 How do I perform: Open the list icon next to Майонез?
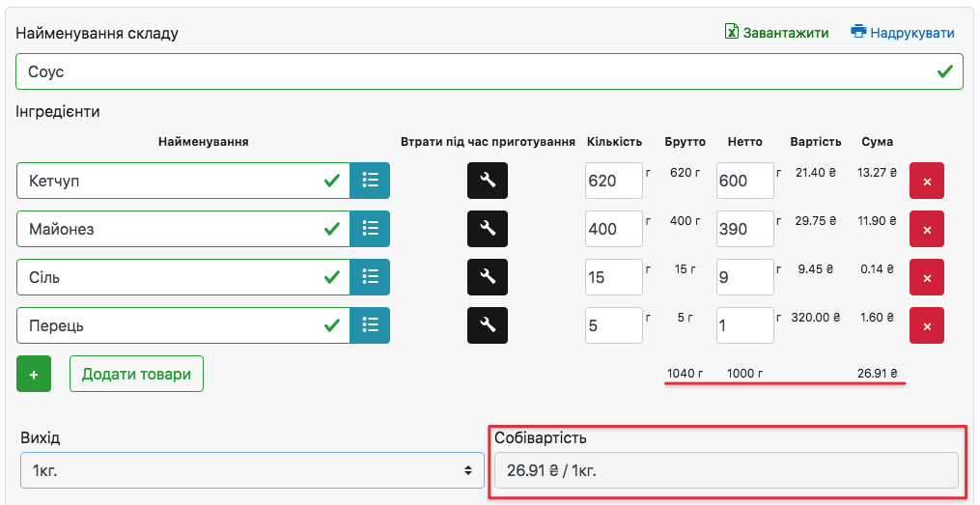(370, 229)
